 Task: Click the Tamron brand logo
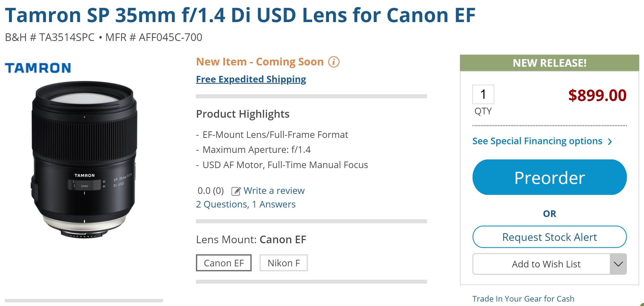[38, 68]
